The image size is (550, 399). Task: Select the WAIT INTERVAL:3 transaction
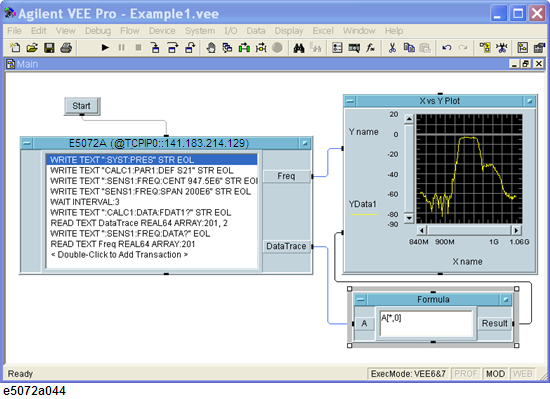tap(152, 202)
